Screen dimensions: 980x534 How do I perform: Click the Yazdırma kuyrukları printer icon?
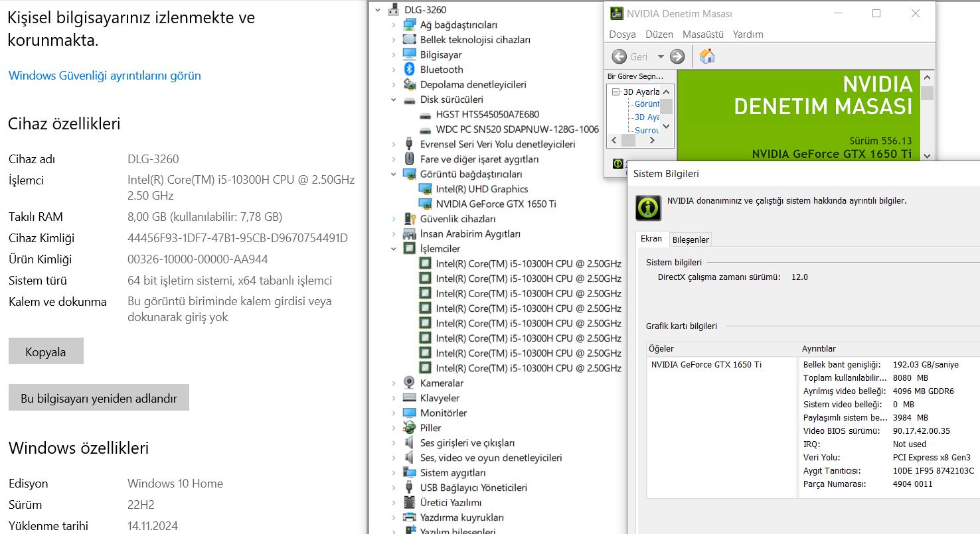click(x=410, y=517)
